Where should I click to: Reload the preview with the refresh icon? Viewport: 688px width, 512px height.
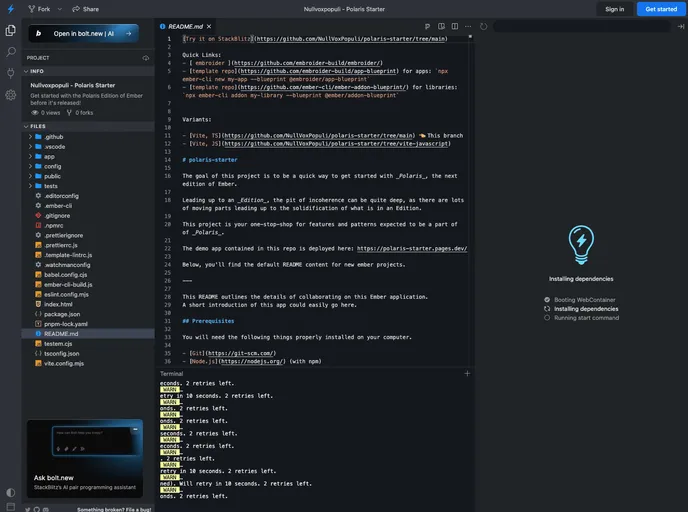point(484,26)
